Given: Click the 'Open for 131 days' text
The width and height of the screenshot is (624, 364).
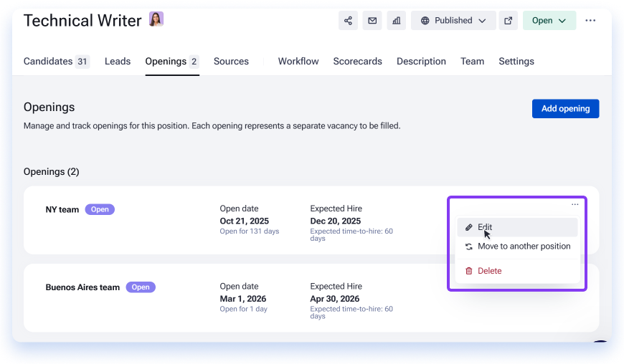Looking at the screenshot, I should (250, 231).
